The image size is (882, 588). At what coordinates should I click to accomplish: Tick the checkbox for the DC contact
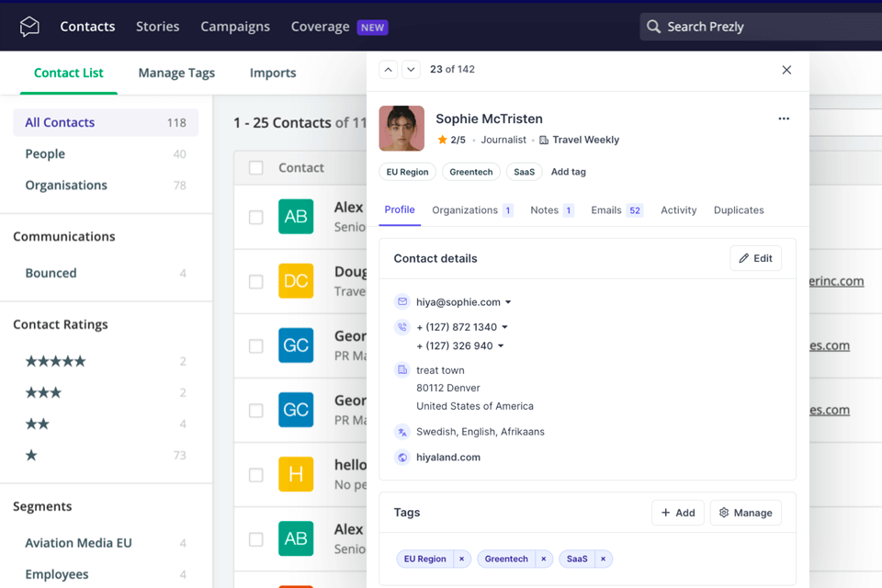pyautogui.click(x=256, y=281)
